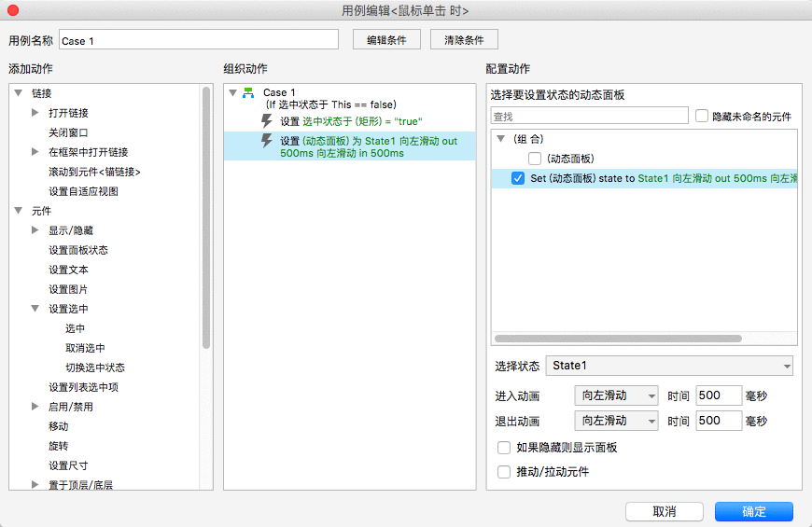Close the 用例编辑 dialog with red button
The height and width of the screenshot is (527, 812).
point(13,10)
